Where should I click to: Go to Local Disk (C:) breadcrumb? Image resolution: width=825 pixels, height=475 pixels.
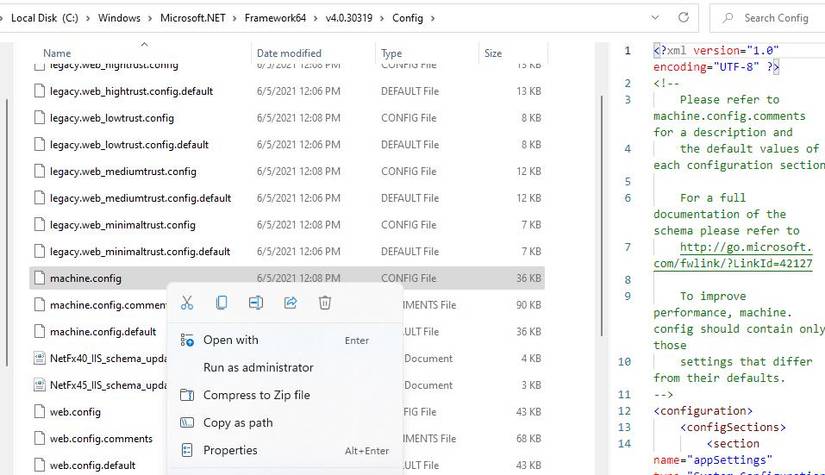[45, 18]
